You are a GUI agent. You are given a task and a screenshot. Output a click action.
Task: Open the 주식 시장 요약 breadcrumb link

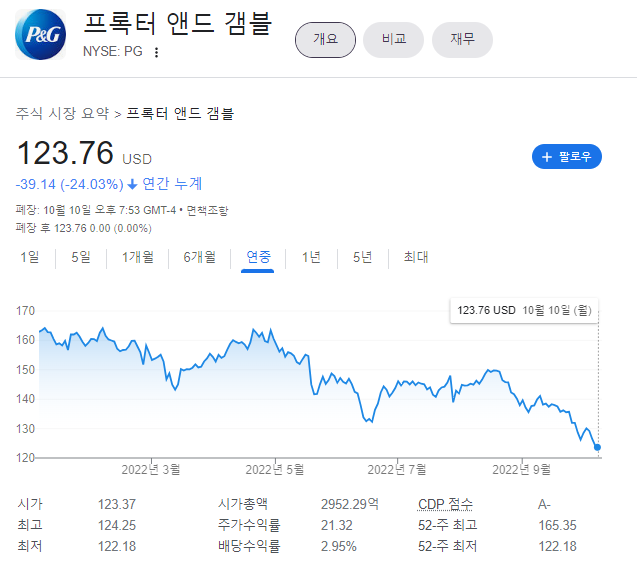(x=62, y=113)
